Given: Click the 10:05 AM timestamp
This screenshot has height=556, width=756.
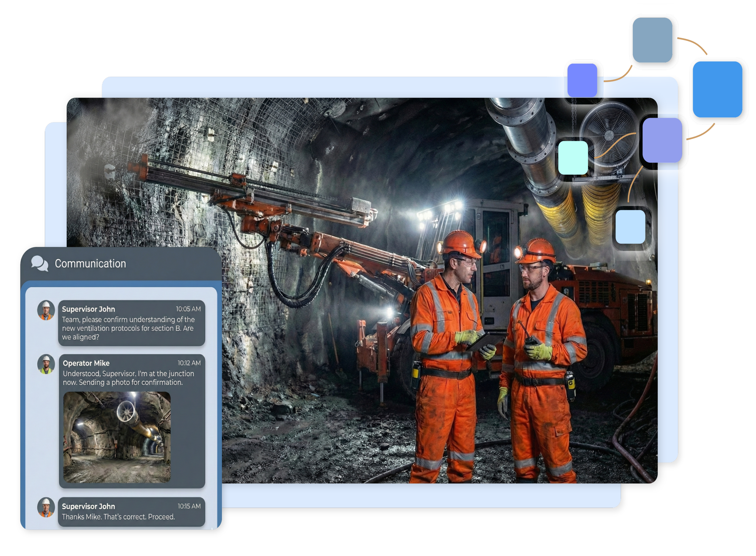Looking at the screenshot, I should 188,309.
